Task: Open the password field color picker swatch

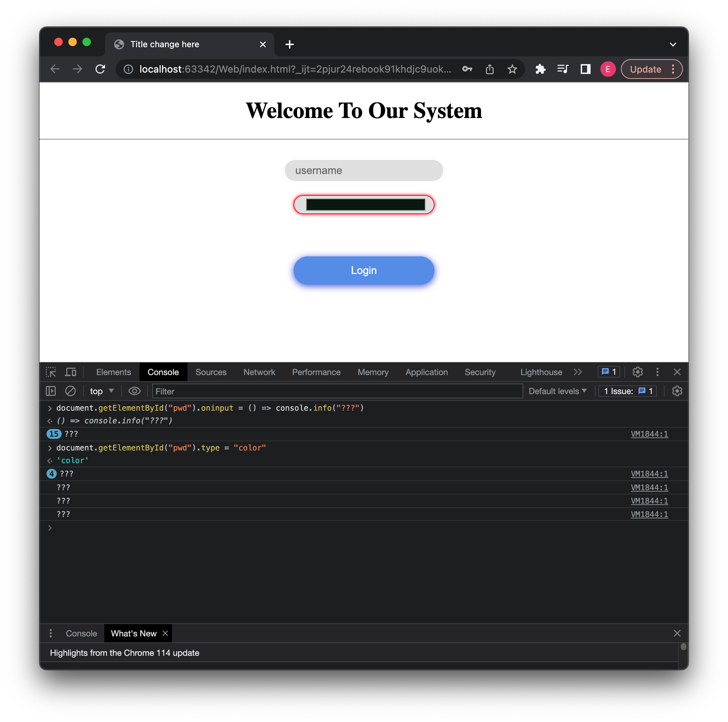Action: pos(365,205)
